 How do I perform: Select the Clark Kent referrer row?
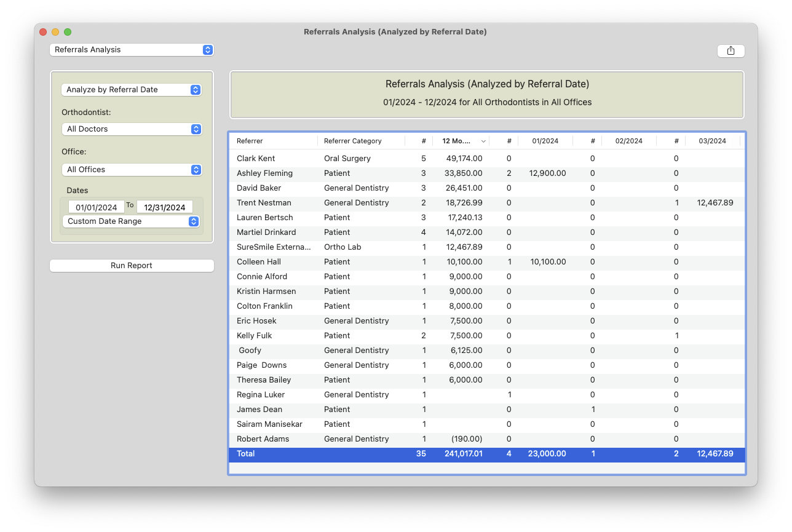click(487, 159)
